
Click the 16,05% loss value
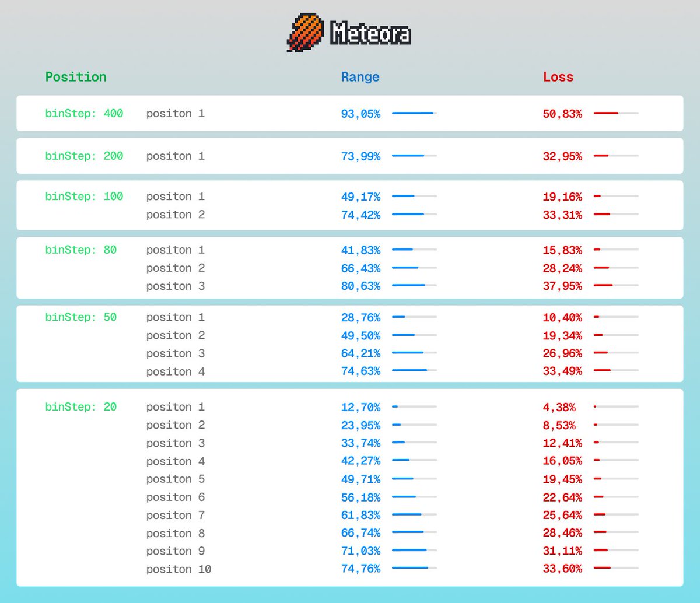coord(562,461)
